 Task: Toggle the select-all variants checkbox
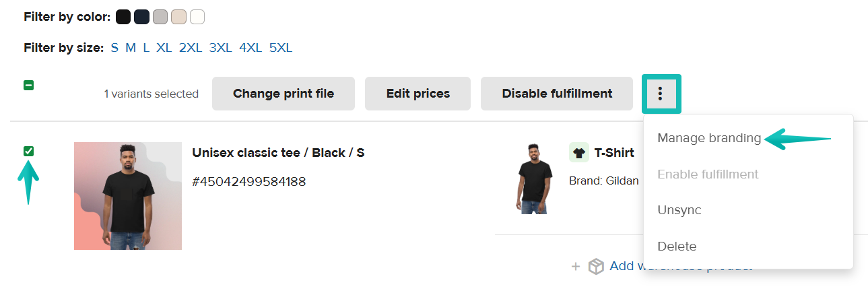[x=29, y=86]
